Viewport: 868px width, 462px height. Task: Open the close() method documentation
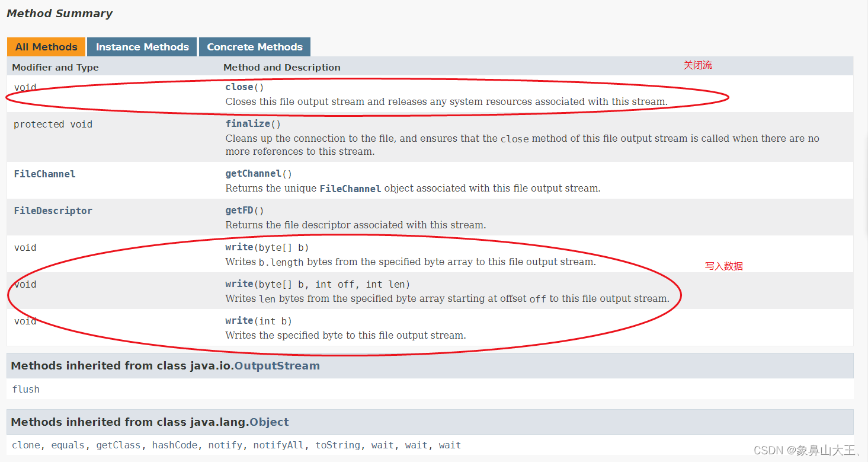pyautogui.click(x=239, y=87)
